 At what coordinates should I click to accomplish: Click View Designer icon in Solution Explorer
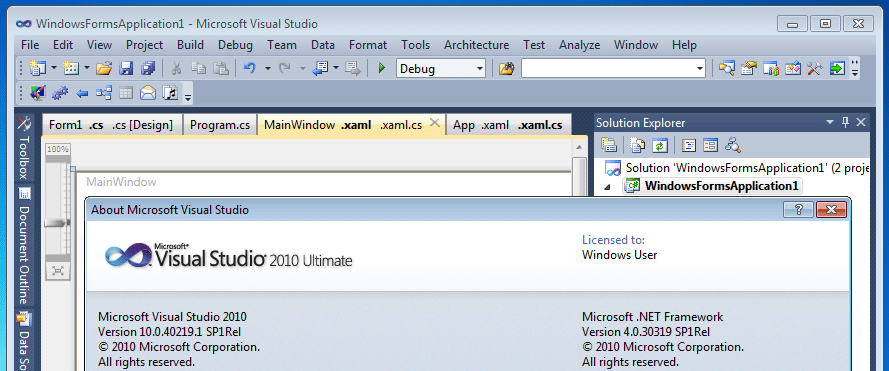[x=710, y=145]
